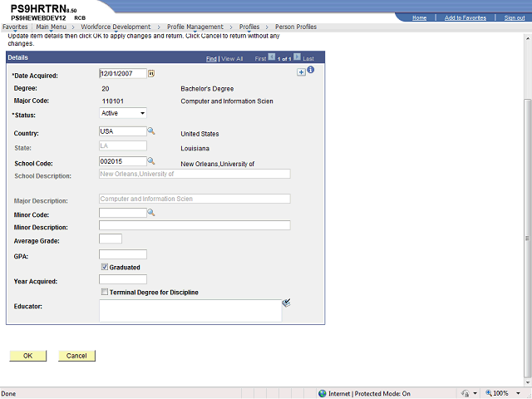Go to next row arrow in Details header
This screenshot has height=399, width=532.
[x=297, y=57]
